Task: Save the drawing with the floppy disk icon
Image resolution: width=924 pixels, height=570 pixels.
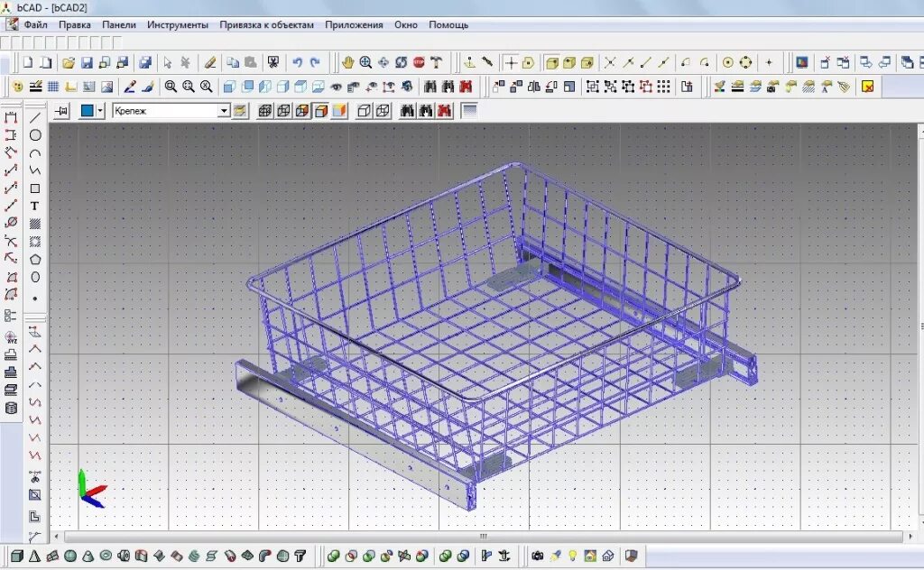Action: pyautogui.click(x=87, y=62)
